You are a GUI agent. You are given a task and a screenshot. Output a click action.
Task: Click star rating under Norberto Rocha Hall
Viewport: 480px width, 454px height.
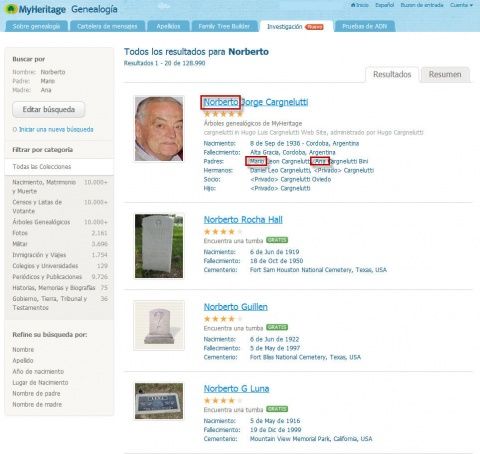pyautogui.click(x=224, y=232)
